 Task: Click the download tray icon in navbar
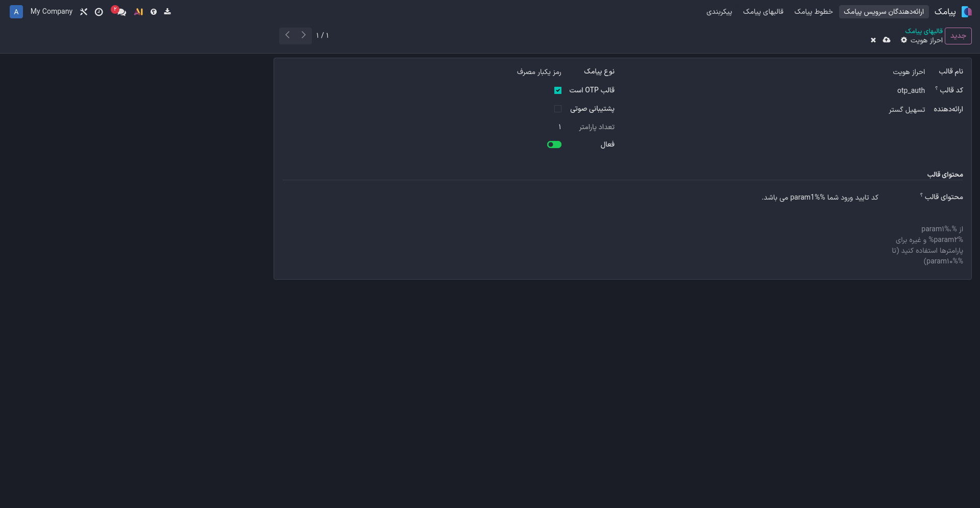[x=167, y=12]
